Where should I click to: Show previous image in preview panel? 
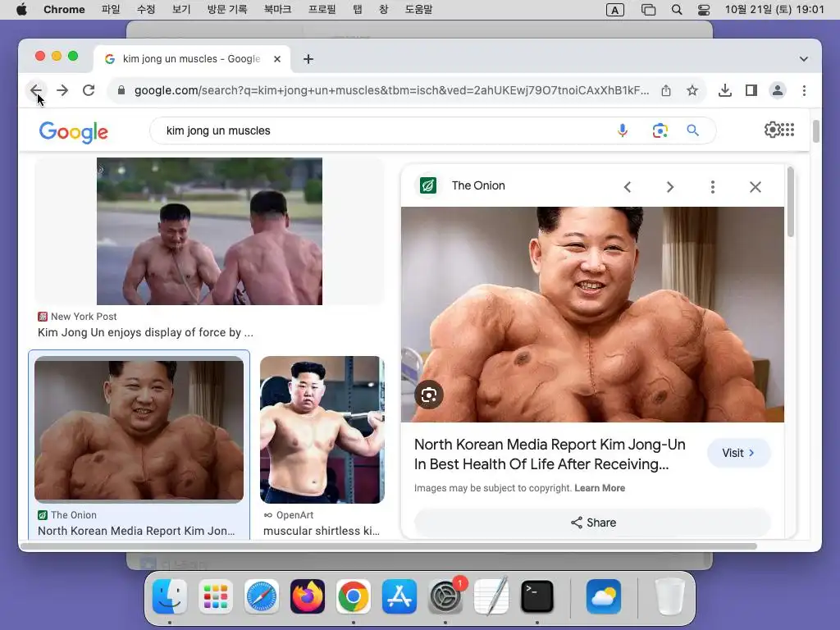(x=628, y=186)
